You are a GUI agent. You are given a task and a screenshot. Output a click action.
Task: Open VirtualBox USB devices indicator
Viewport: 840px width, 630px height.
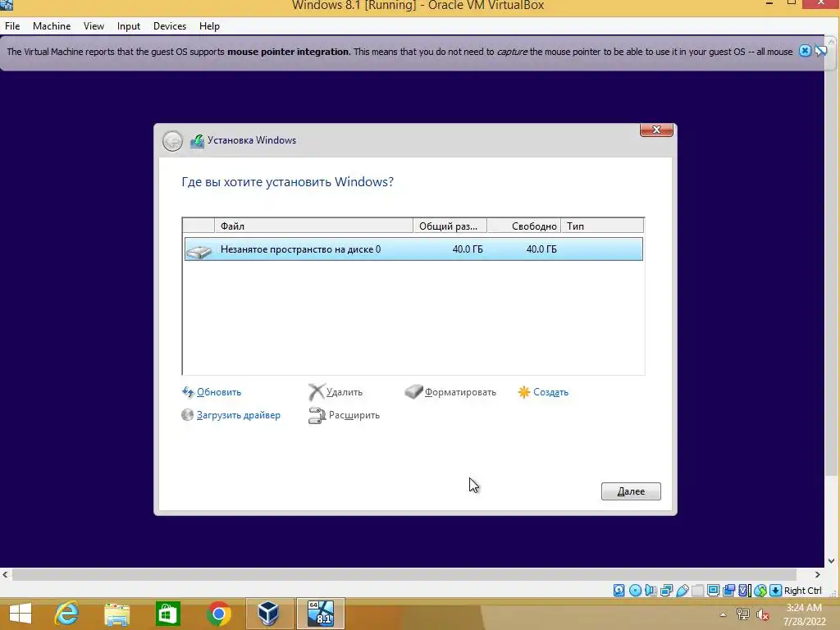682,591
